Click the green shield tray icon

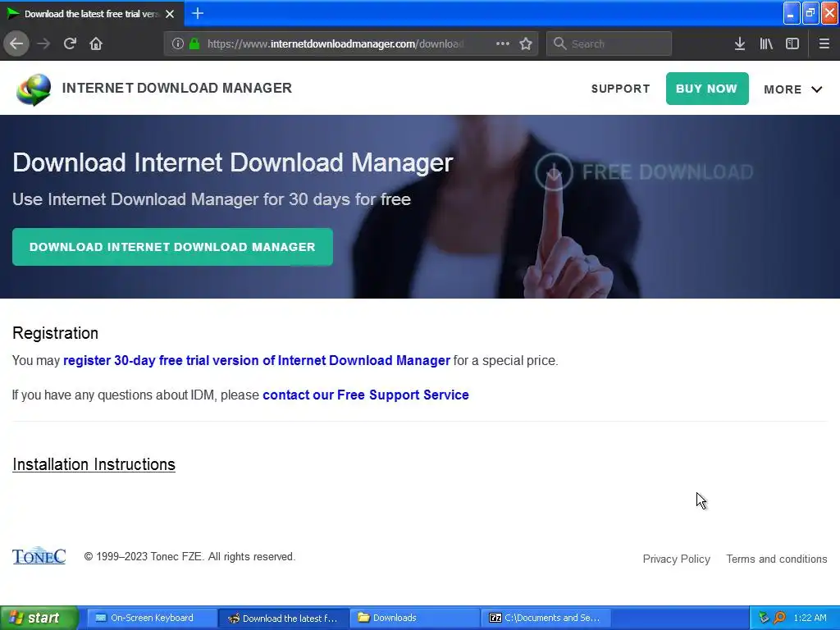click(x=764, y=618)
